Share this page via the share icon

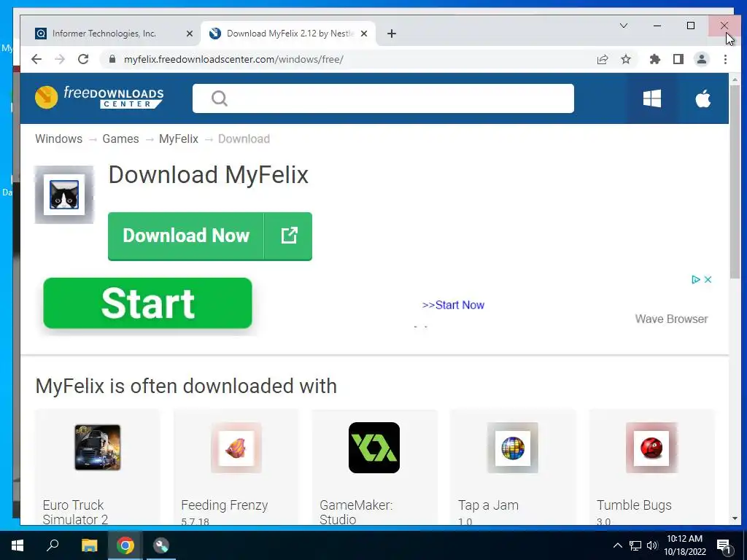point(602,59)
